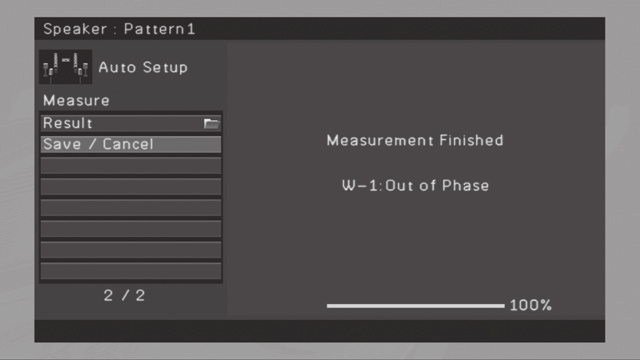Select the Measure heading
Screen dimensions: 640x360
[x=76, y=100]
